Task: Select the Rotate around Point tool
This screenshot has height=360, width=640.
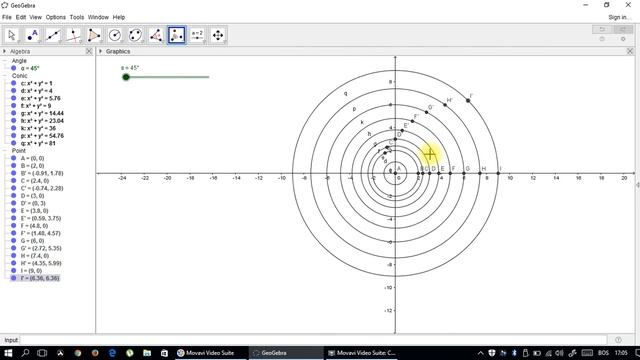Action: pyautogui.click(x=177, y=35)
